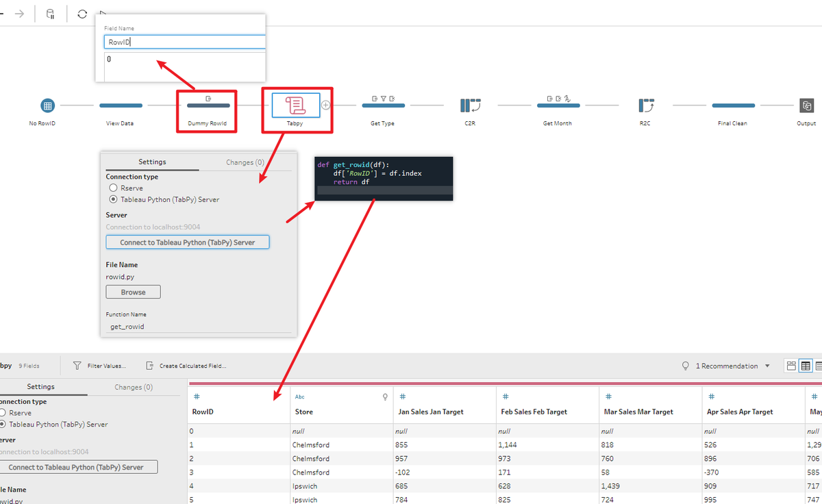The image size is (822, 504).
Task: Select the Dummy RowId clean step
Action: 207,105
